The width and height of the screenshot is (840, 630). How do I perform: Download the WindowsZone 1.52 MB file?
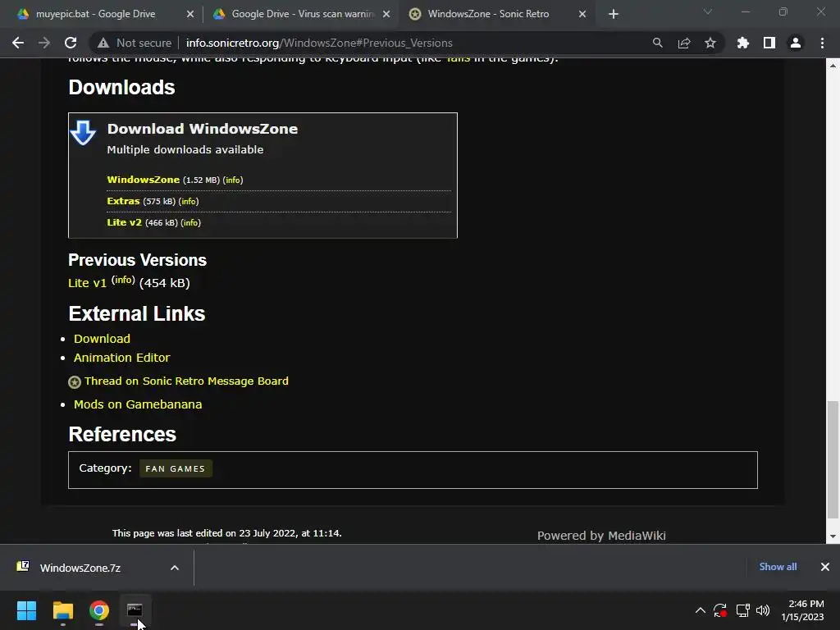pos(143,180)
